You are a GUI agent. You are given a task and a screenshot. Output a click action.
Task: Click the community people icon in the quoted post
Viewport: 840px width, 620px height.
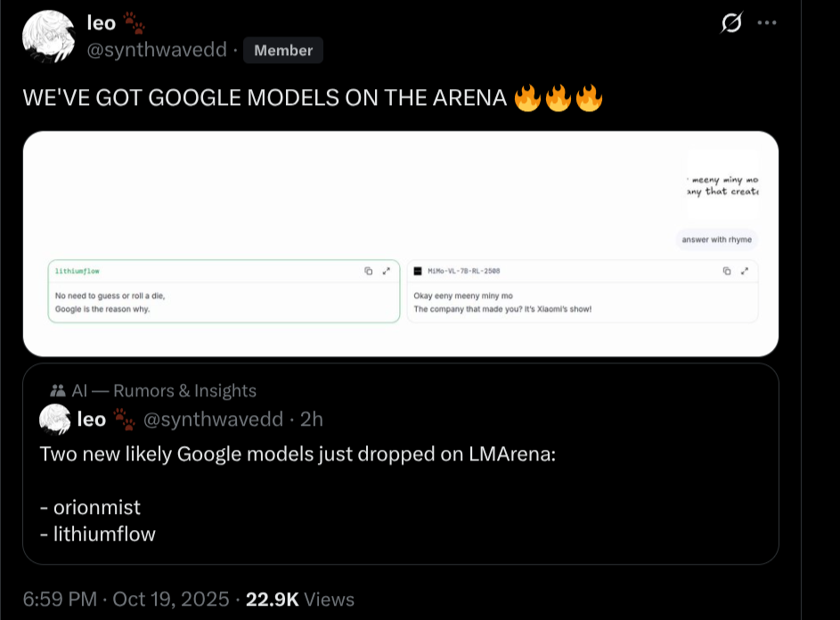point(58,390)
